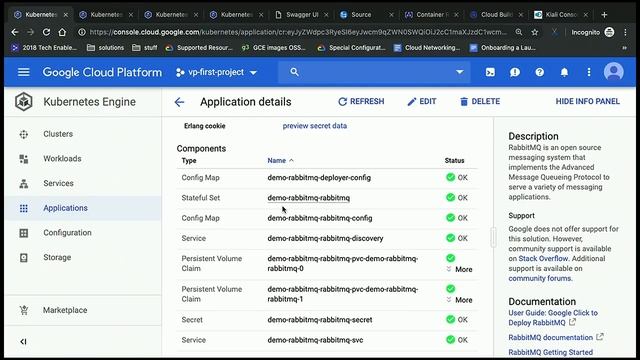This screenshot has height=360, width=640.
Task: Close the Swagger UI browser tab
Action: click(326, 15)
